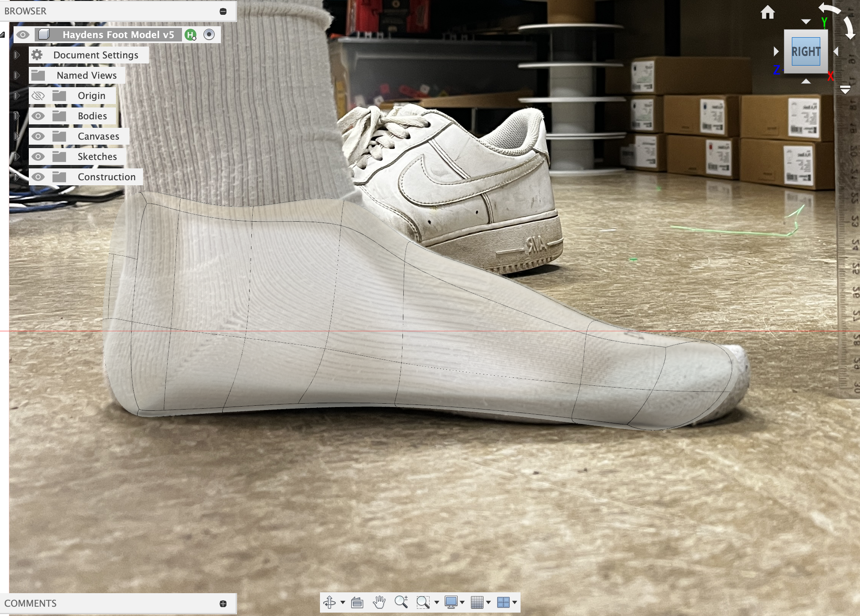
Task: Click the Origin folder icon
Action: pos(59,96)
